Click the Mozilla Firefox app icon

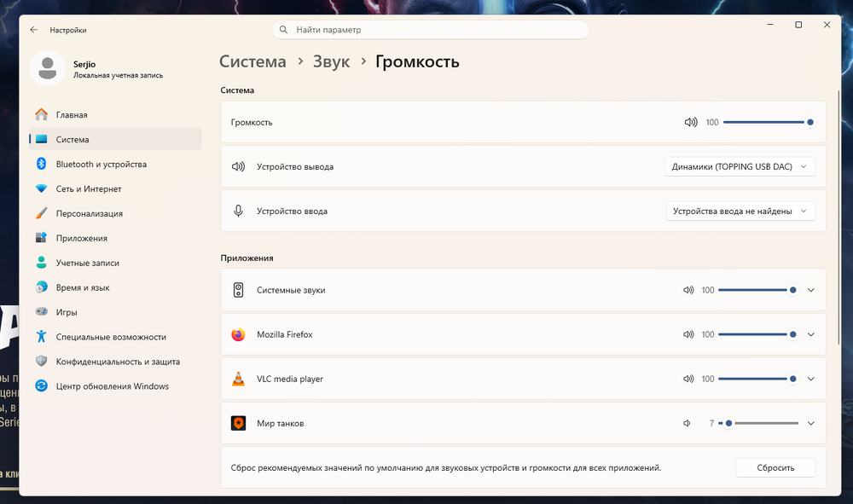(238, 335)
